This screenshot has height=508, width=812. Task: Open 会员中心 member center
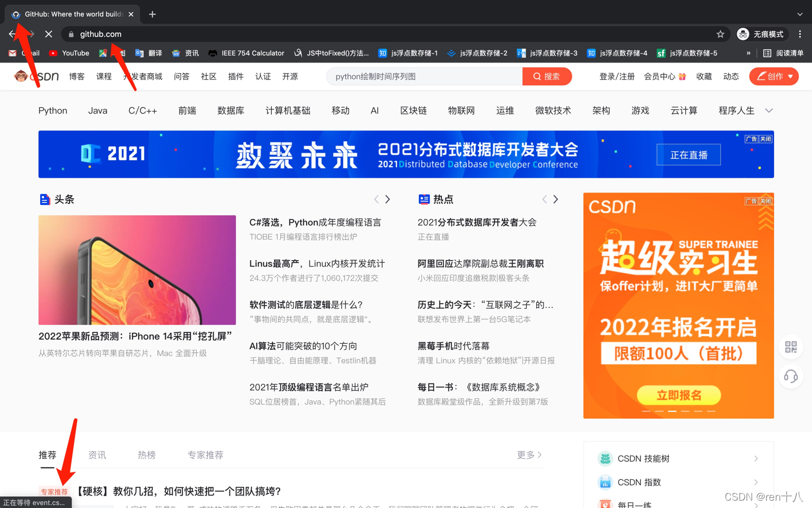pos(664,76)
